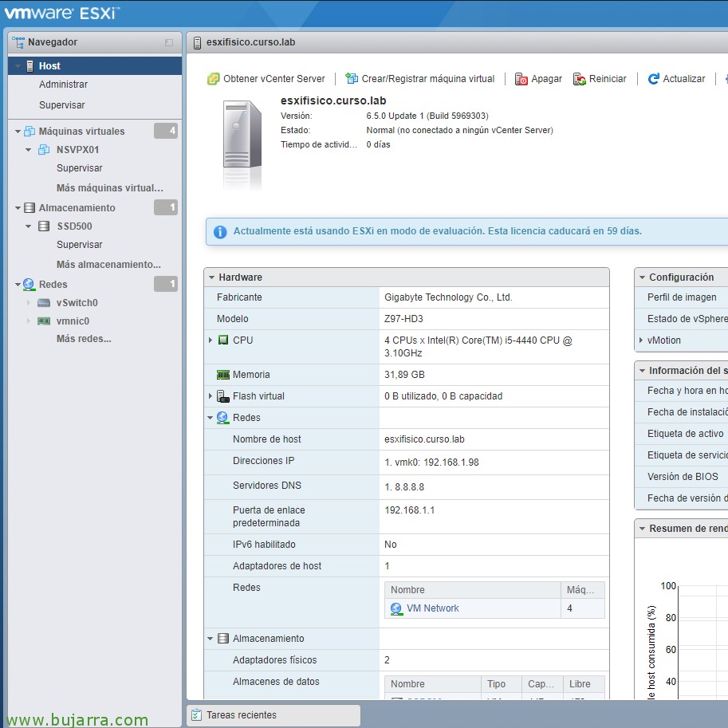Click the VM Network globe icon
Screen dimensions: 728x728
pos(396,608)
